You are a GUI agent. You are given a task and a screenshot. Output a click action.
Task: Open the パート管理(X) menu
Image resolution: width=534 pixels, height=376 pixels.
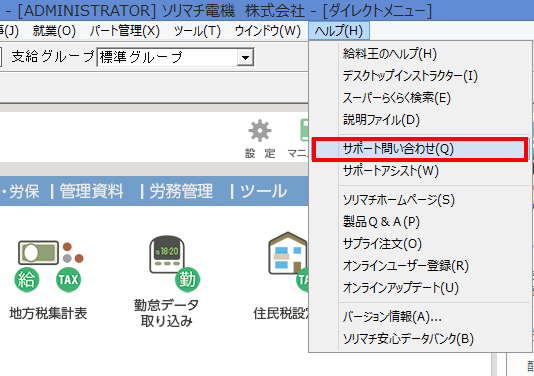125,31
